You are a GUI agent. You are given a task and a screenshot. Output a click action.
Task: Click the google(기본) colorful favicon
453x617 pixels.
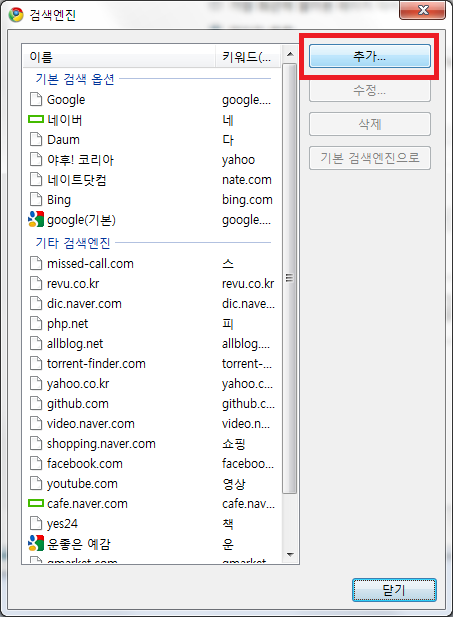pos(36,220)
